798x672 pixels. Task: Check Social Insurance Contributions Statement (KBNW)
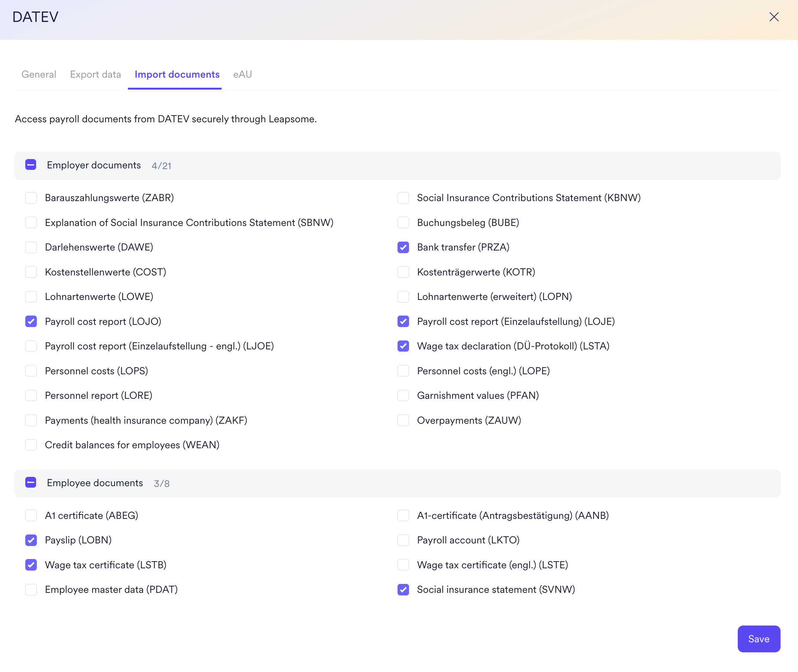click(x=403, y=198)
